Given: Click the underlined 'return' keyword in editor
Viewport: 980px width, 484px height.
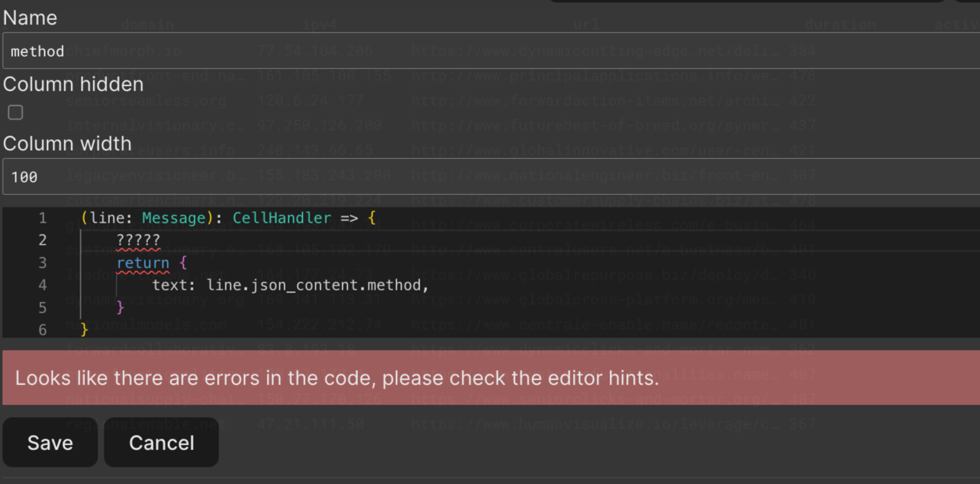Looking at the screenshot, I should tap(143, 263).
